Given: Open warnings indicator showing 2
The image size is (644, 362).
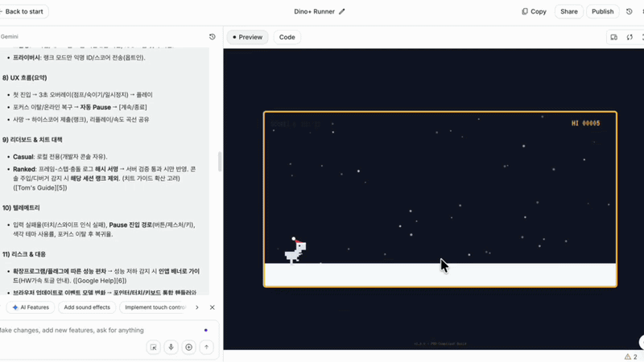Looking at the screenshot, I should point(631,356).
